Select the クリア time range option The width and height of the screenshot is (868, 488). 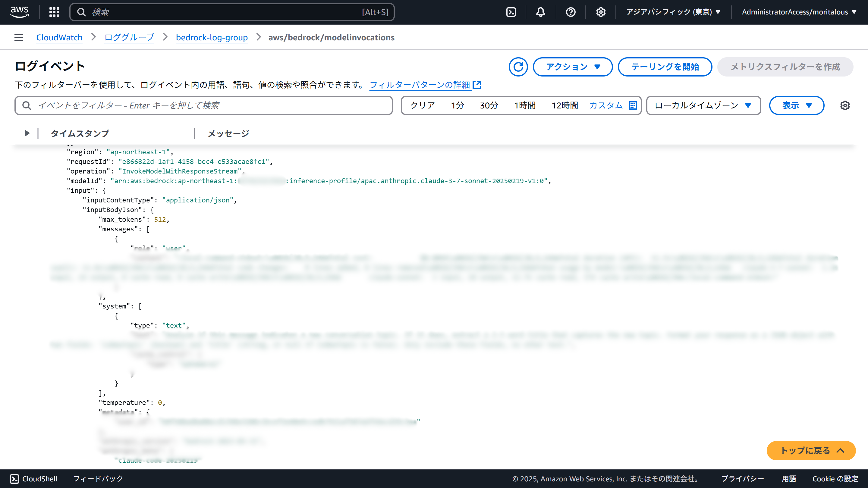pyautogui.click(x=423, y=105)
